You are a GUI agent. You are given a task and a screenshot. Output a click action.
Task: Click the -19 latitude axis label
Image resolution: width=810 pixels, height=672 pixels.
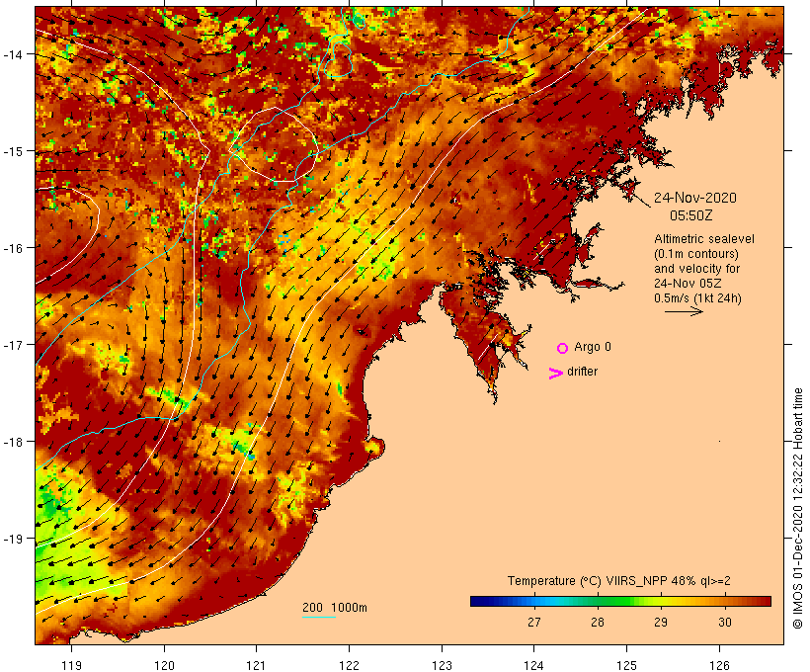pos(12,539)
